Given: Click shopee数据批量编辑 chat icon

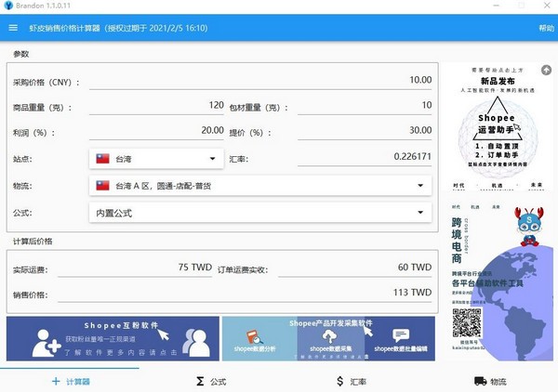Looking at the screenshot, I should (x=401, y=336).
